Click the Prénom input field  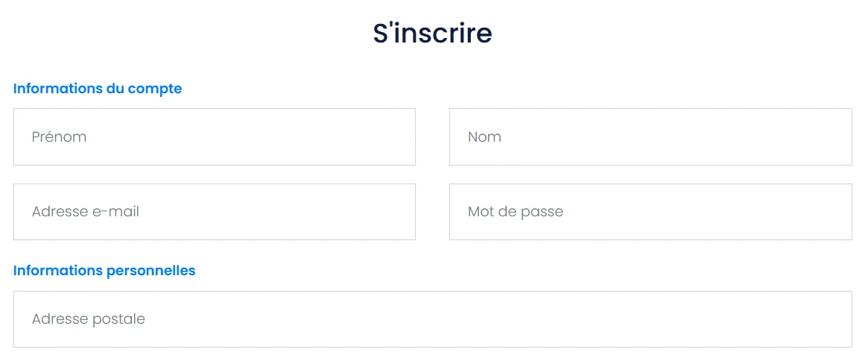(x=214, y=137)
